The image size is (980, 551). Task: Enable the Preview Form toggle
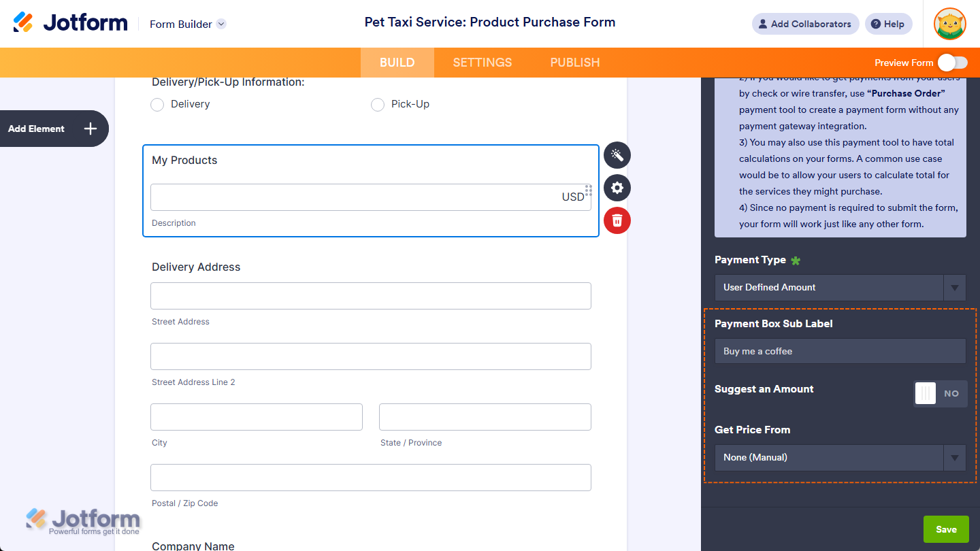(952, 62)
